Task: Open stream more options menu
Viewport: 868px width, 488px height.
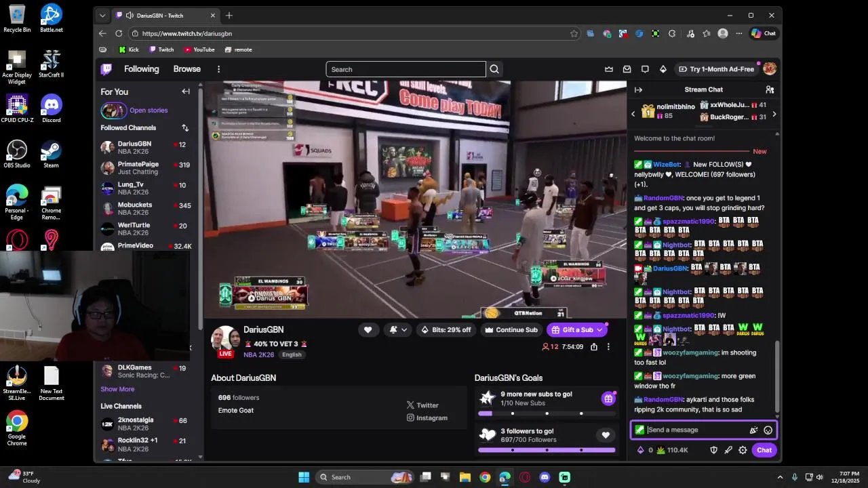Action: click(x=608, y=346)
